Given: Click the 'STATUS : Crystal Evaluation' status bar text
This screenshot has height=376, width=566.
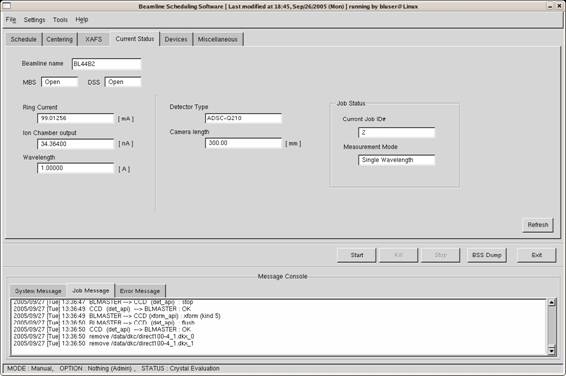Looking at the screenshot, I should 180,368.
